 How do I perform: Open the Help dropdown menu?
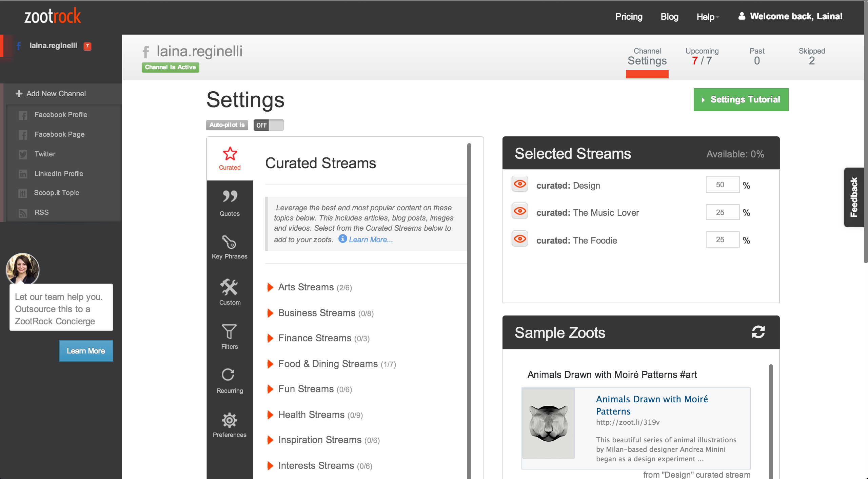pos(707,17)
